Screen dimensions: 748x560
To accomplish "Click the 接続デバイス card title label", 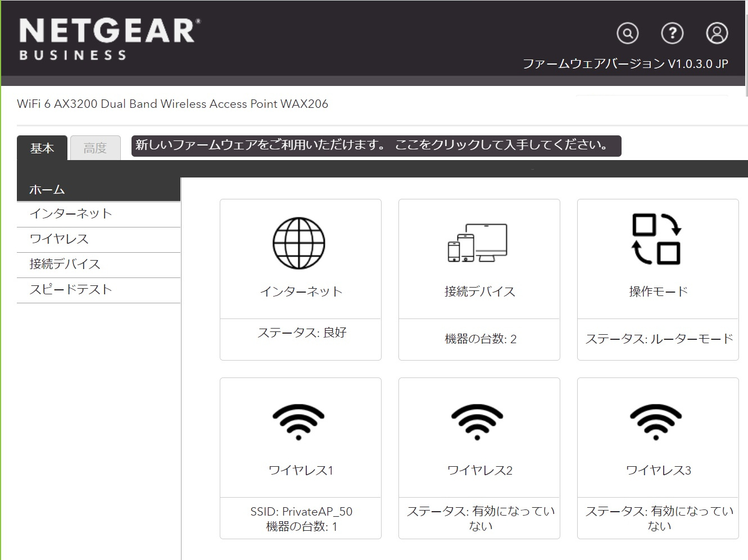I will [479, 292].
